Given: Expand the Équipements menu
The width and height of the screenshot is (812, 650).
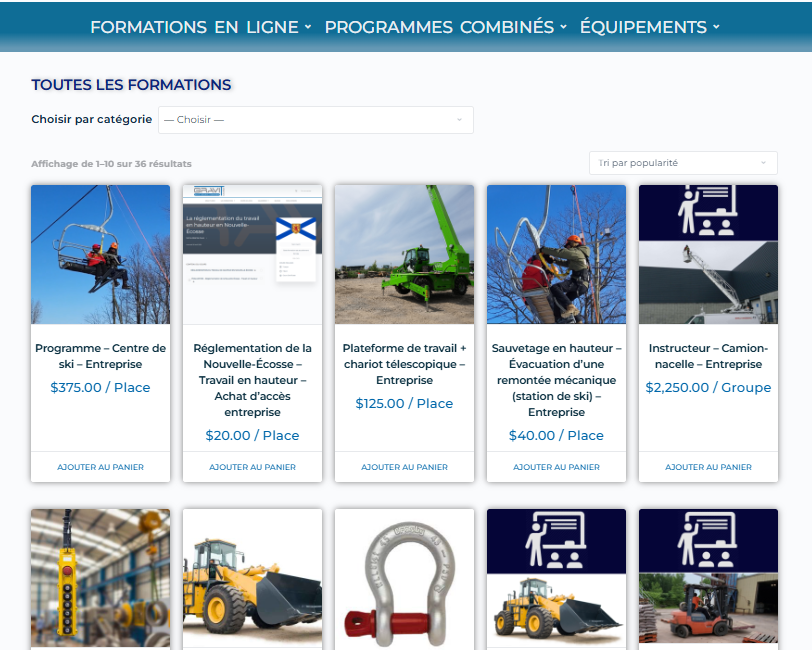Looking at the screenshot, I should tap(649, 27).
